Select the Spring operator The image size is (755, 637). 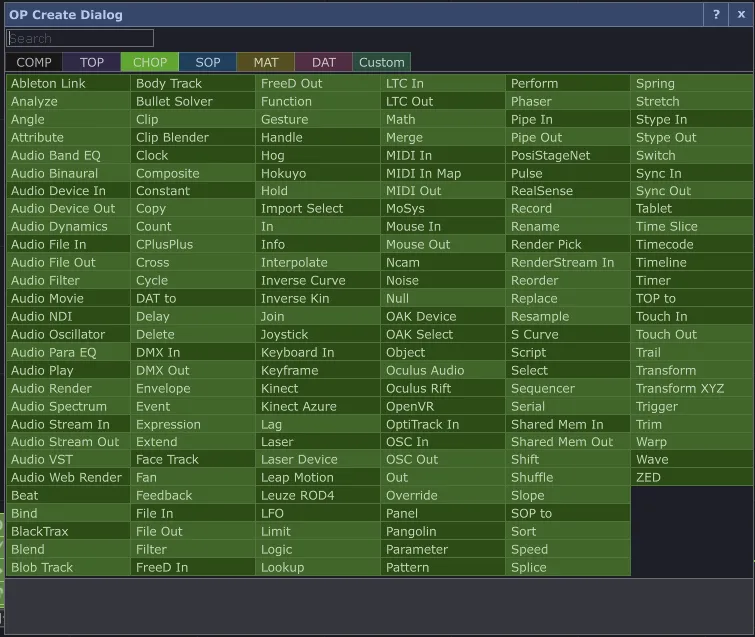tap(692, 83)
